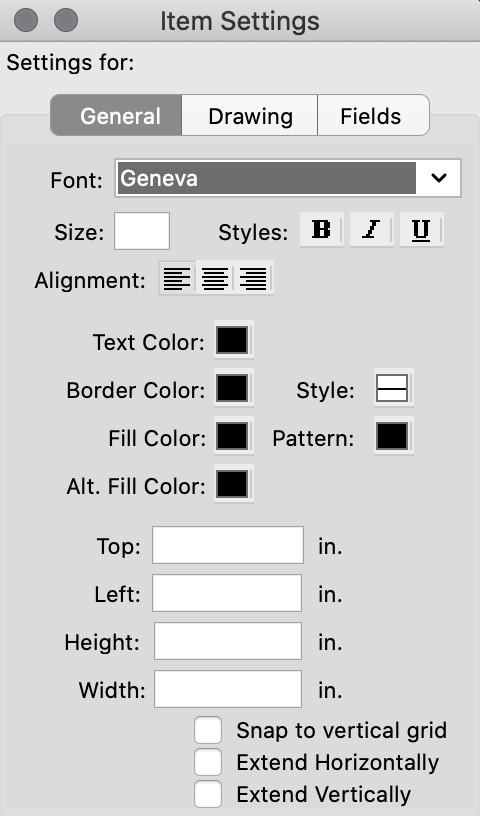This screenshot has width=480, height=816.
Task: Set alignment to center
Action: pyautogui.click(x=216, y=278)
